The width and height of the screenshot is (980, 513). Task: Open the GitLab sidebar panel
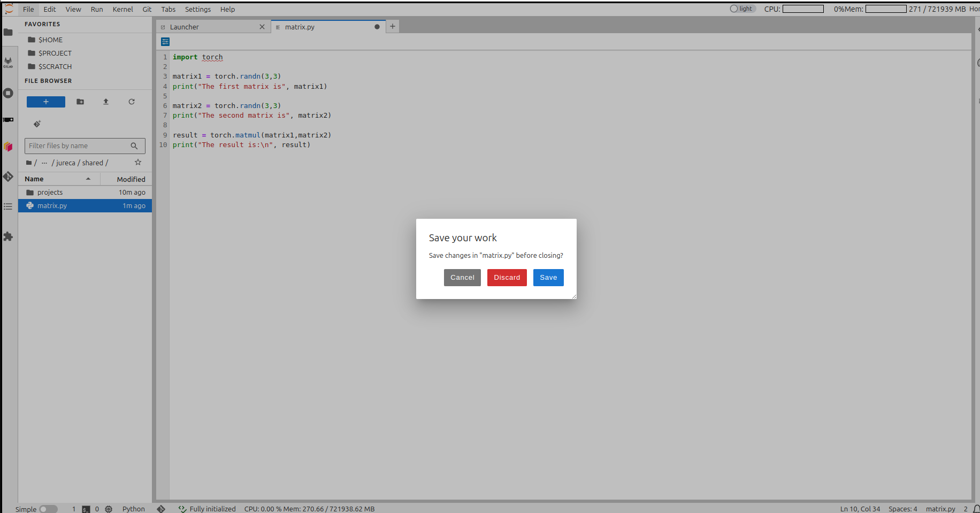[x=8, y=62]
